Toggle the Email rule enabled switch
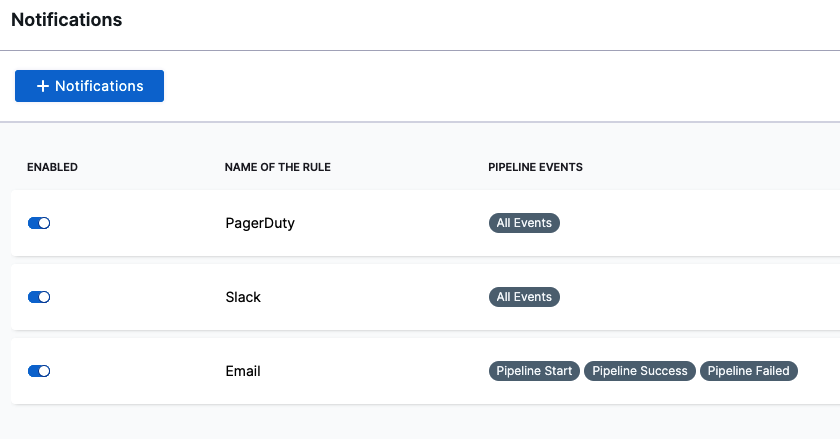 pos(39,371)
